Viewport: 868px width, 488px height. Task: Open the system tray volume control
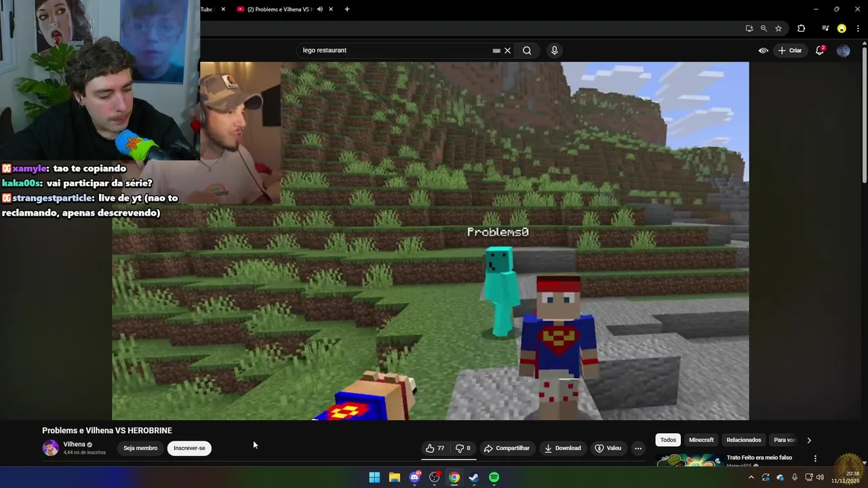click(821, 477)
